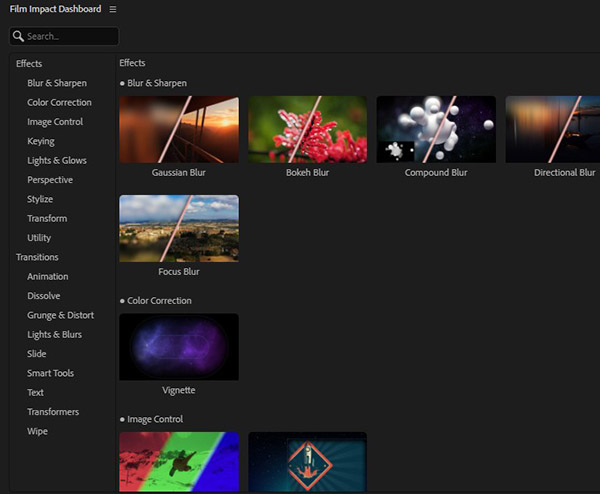Jump to Wipe transitions category
This screenshot has height=494, width=600.
click(x=37, y=431)
